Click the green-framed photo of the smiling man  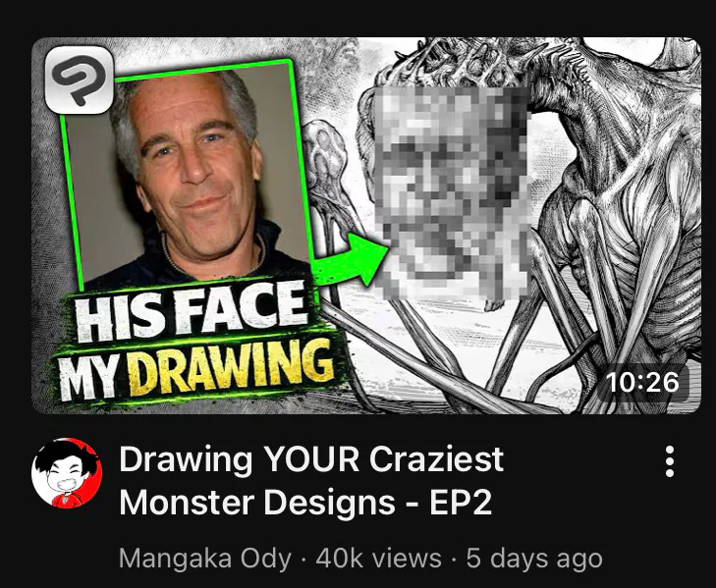[189, 174]
